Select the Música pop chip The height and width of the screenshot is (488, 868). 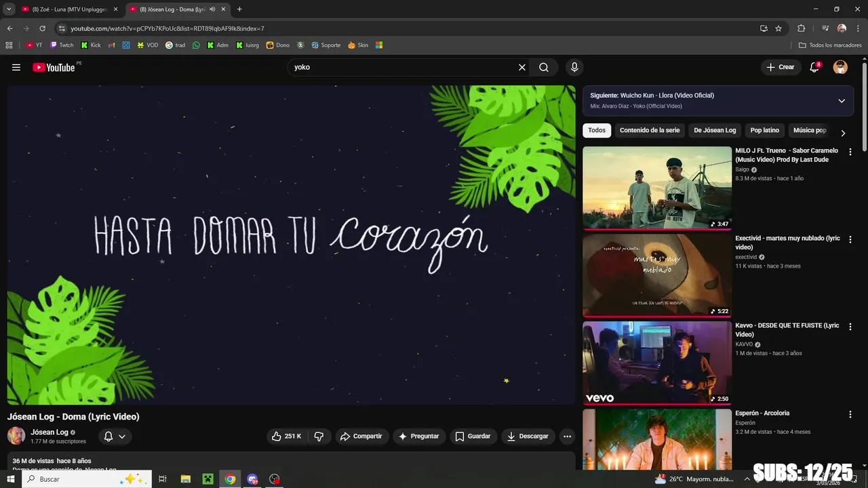810,130
